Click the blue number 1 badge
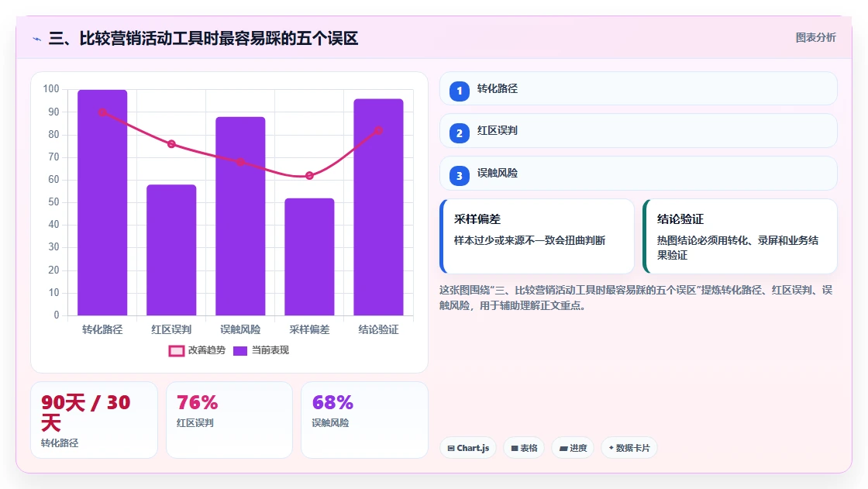868x489 pixels. [459, 91]
